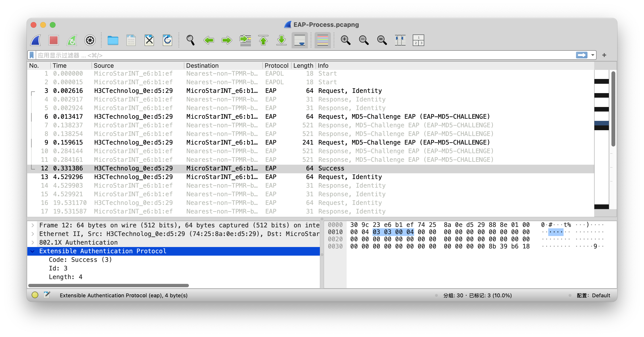The image size is (644, 337).
Task: Open capture options via the gear icon
Action: coord(90,40)
